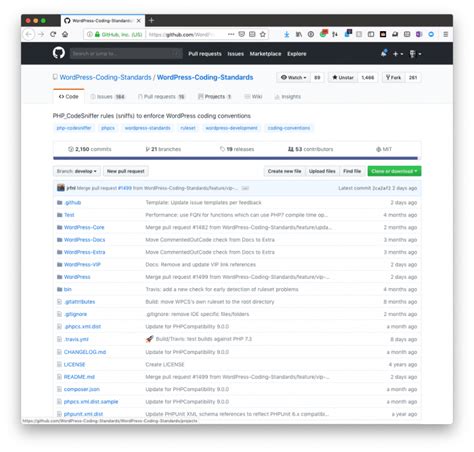Viewport: 474px width, 452px height.
Task: Click the Upload files button
Action: tap(322, 171)
